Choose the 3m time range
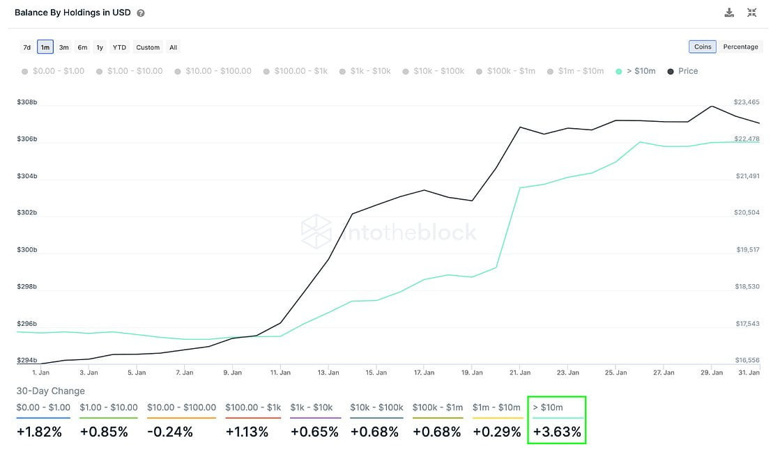780x454 pixels. click(x=63, y=47)
